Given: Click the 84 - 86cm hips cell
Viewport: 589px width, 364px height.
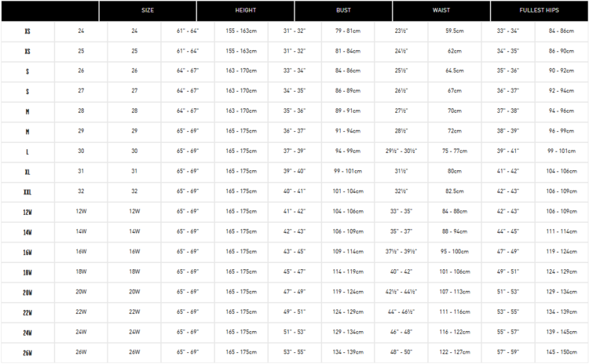Looking at the screenshot, I should point(562,31).
